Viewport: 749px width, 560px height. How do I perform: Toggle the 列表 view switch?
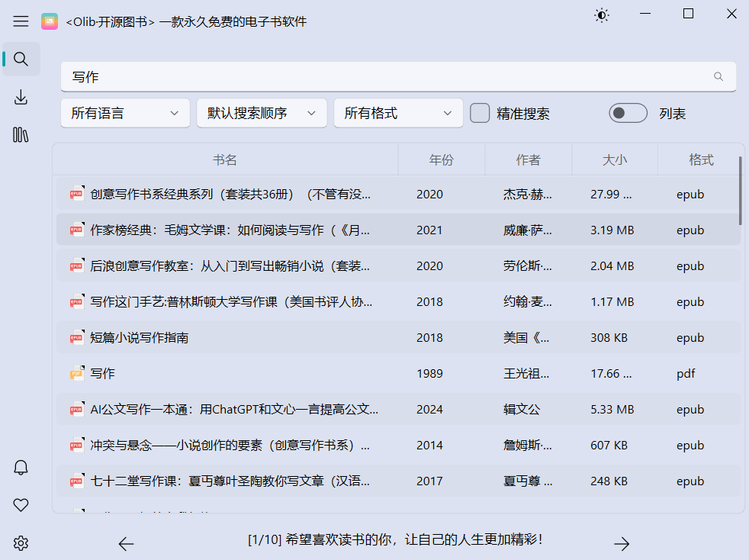(628, 113)
